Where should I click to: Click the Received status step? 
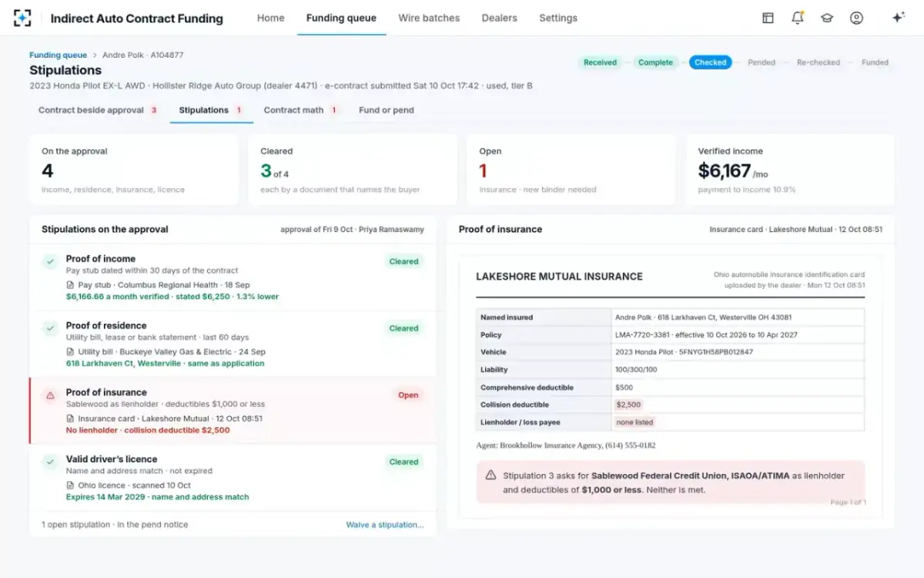(600, 62)
